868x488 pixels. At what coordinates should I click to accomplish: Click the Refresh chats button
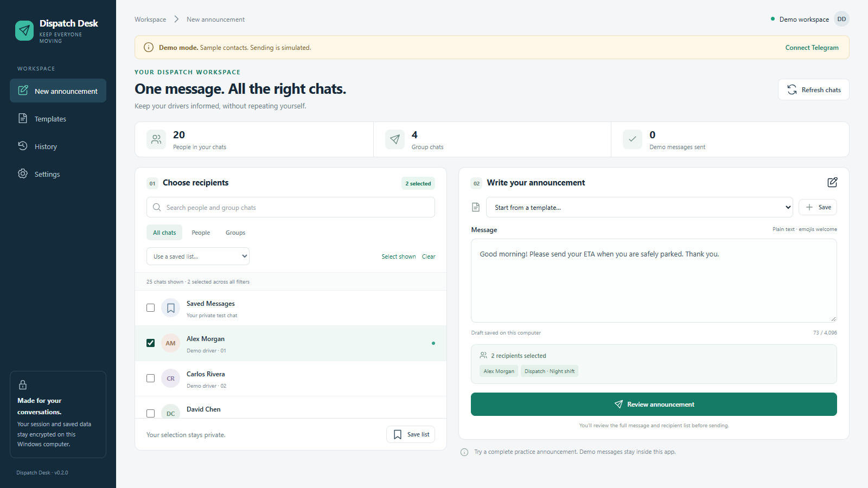813,89
